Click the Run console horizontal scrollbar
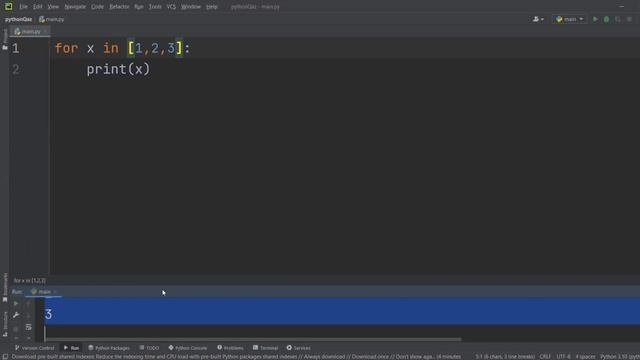The height and width of the screenshot is (360, 640). [x=253, y=339]
